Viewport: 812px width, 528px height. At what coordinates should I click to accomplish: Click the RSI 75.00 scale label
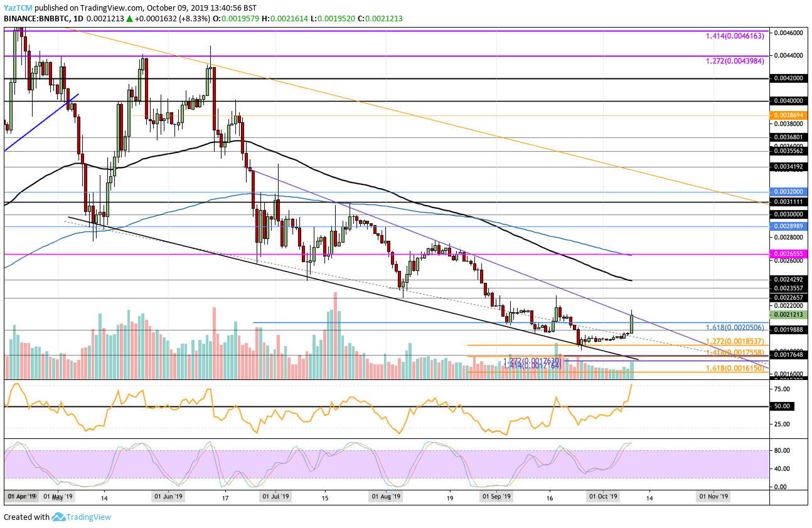coord(781,389)
